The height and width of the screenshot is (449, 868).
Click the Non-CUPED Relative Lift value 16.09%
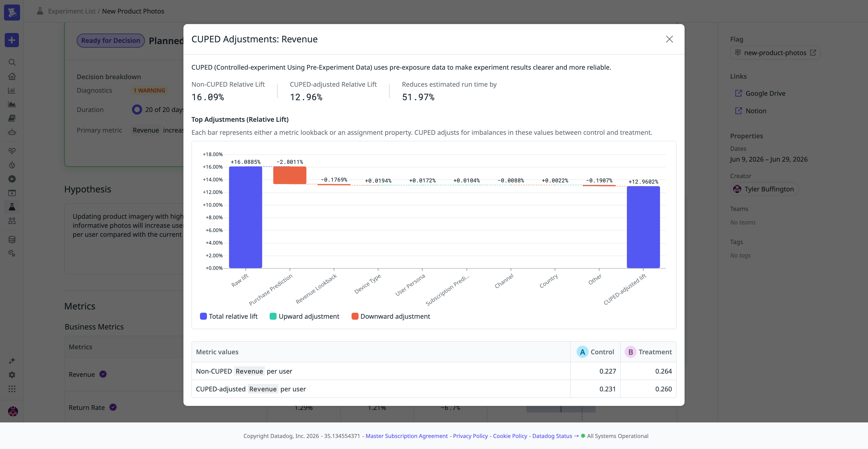(x=207, y=97)
